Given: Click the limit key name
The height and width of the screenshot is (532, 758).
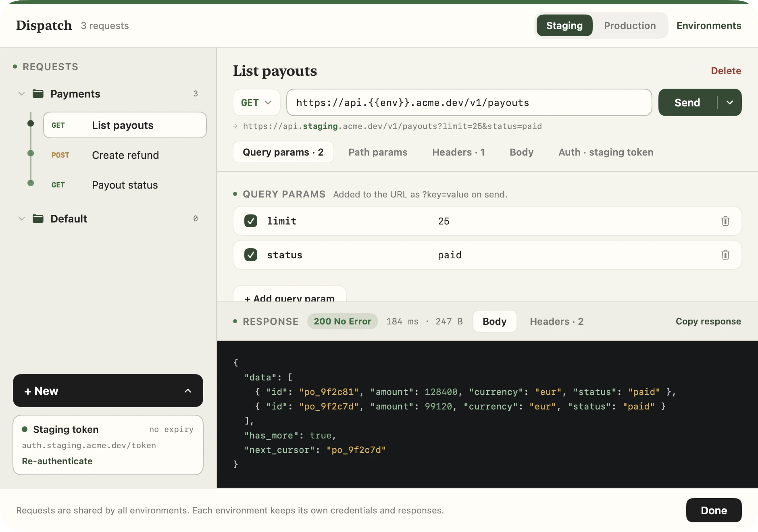Looking at the screenshot, I should pyautogui.click(x=281, y=221).
